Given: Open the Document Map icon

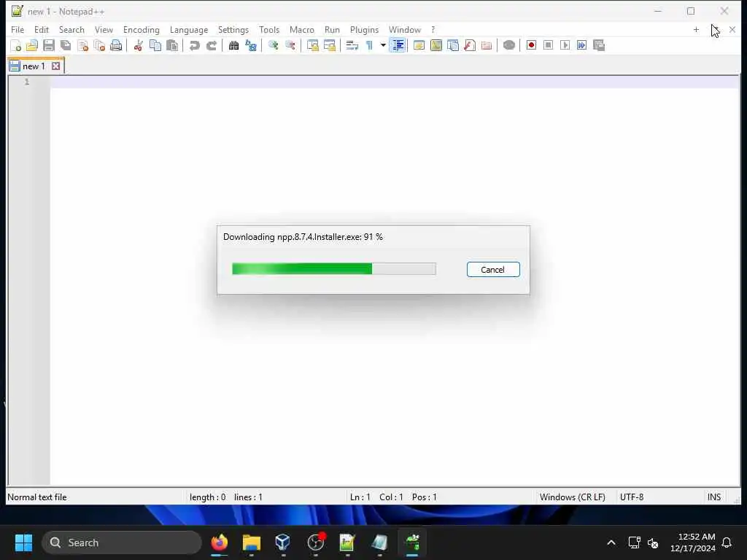Looking at the screenshot, I should pos(436,45).
